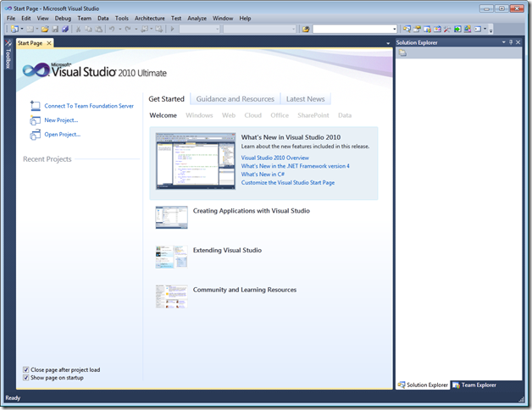The height and width of the screenshot is (410, 532).
Task: Switch to Team Explorer bottom tab
Action: 475,385
